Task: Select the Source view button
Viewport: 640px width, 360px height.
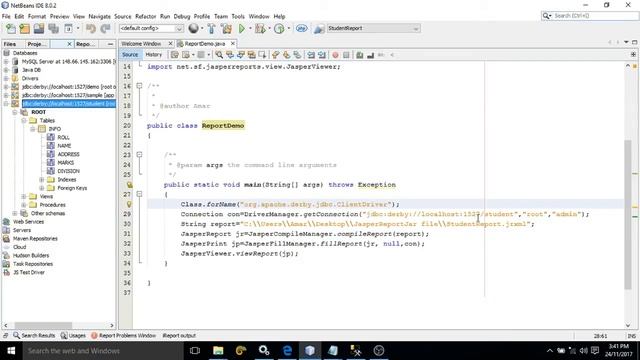Action: [x=130, y=55]
